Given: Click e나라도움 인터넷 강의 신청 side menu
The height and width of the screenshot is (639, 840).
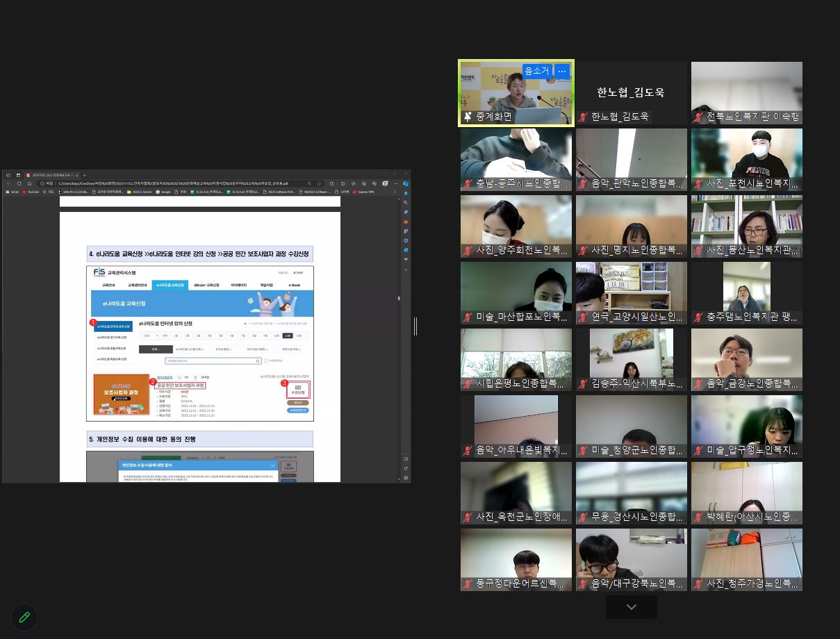Looking at the screenshot, I should [114, 326].
